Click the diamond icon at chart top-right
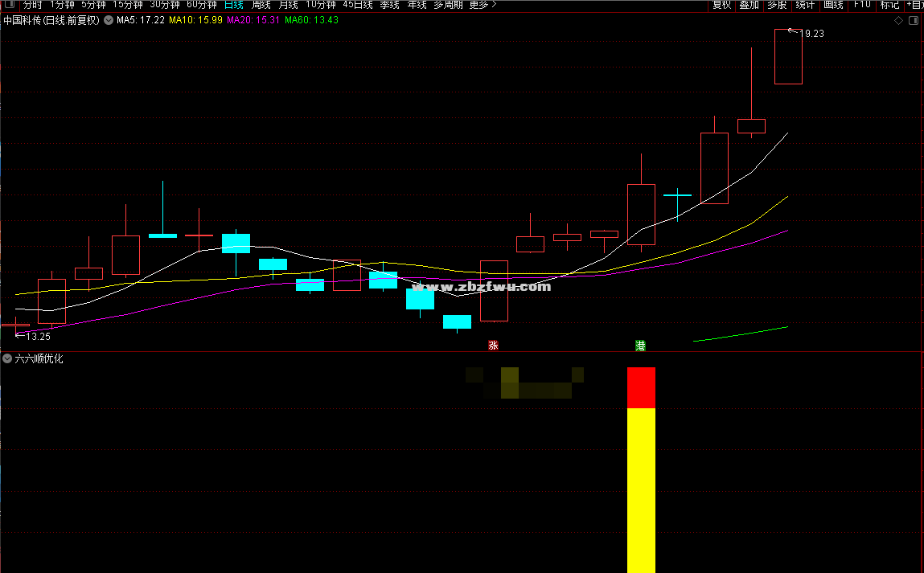Image resolution: width=924 pixels, height=573 pixels. coord(898,21)
